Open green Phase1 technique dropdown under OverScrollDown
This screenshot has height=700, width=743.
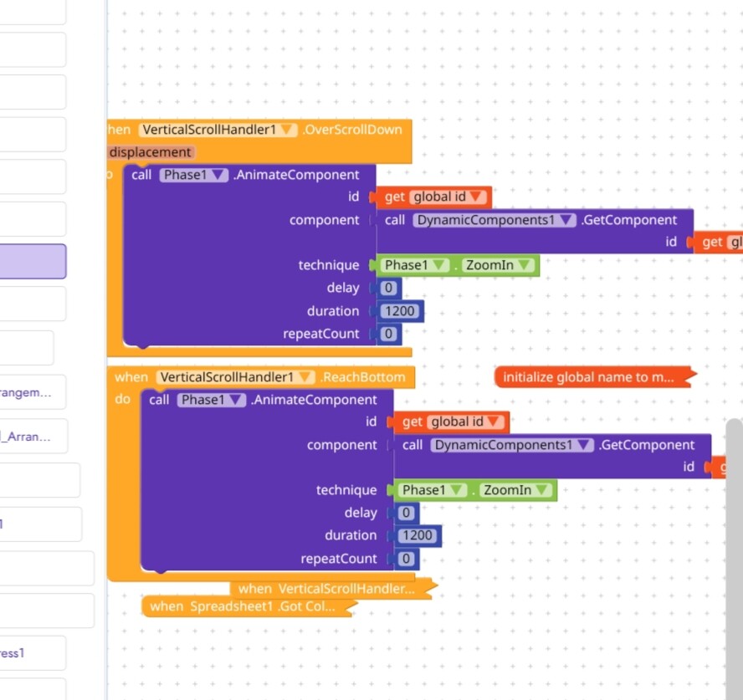[x=415, y=265]
